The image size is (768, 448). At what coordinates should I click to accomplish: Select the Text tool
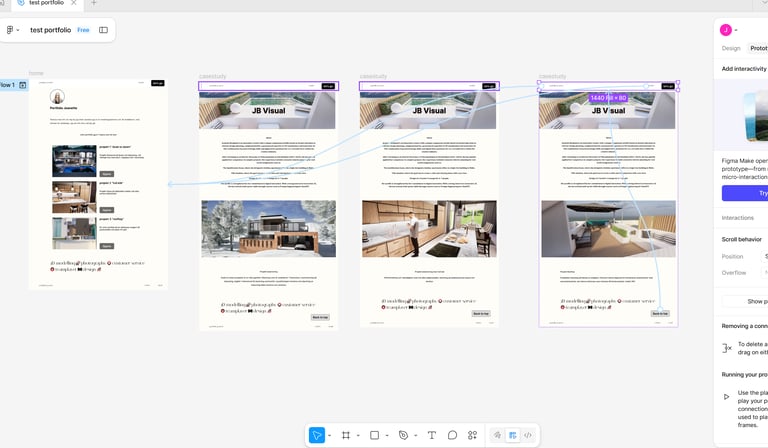pyautogui.click(x=432, y=435)
